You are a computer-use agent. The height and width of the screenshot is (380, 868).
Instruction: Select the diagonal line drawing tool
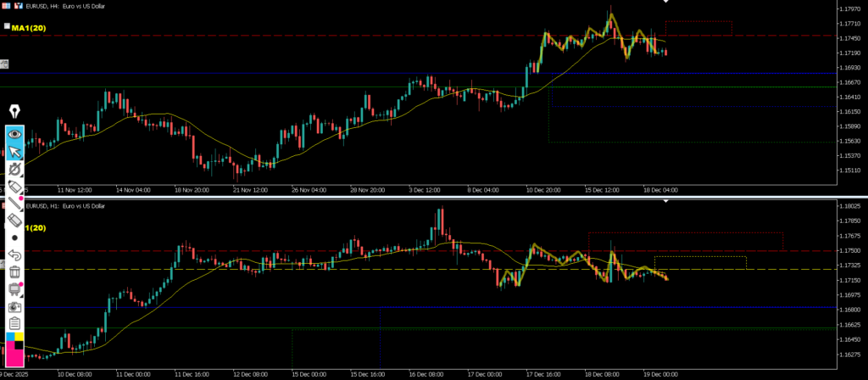coord(14,204)
